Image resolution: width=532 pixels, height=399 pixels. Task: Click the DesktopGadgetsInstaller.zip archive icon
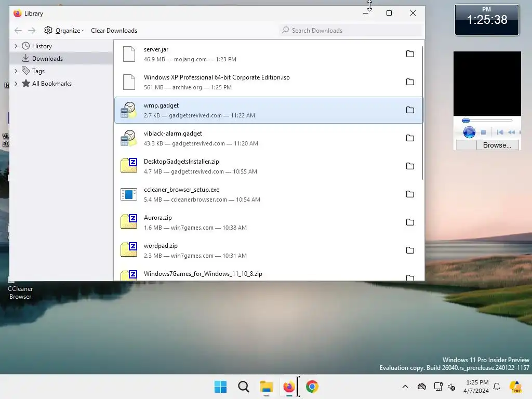[x=129, y=166]
